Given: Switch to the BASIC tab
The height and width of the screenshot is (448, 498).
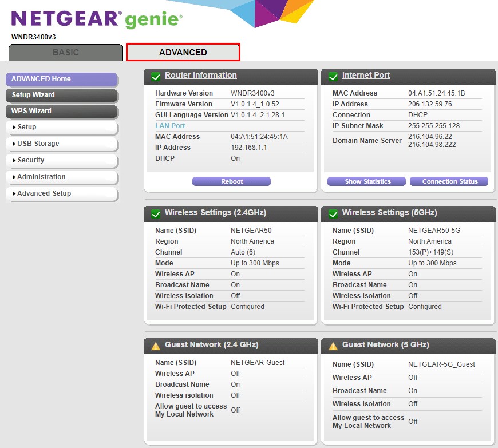Looking at the screenshot, I should (x=66, y=53).
